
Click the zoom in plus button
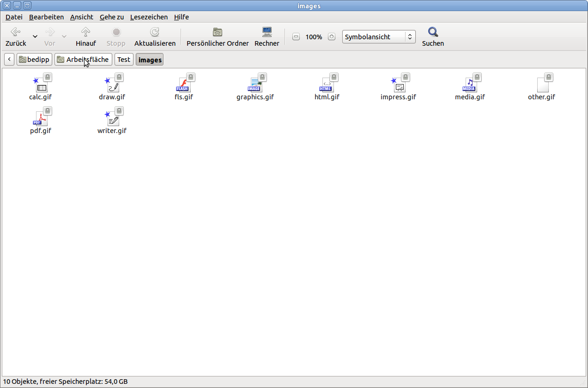pyautogui.click(x=331, y=37)
